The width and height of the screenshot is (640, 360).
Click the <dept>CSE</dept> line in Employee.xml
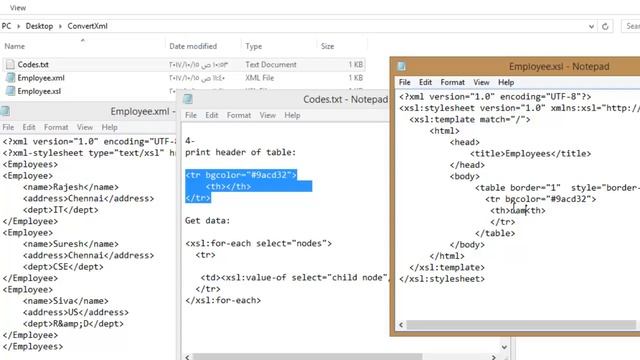(x=63, y=267)
